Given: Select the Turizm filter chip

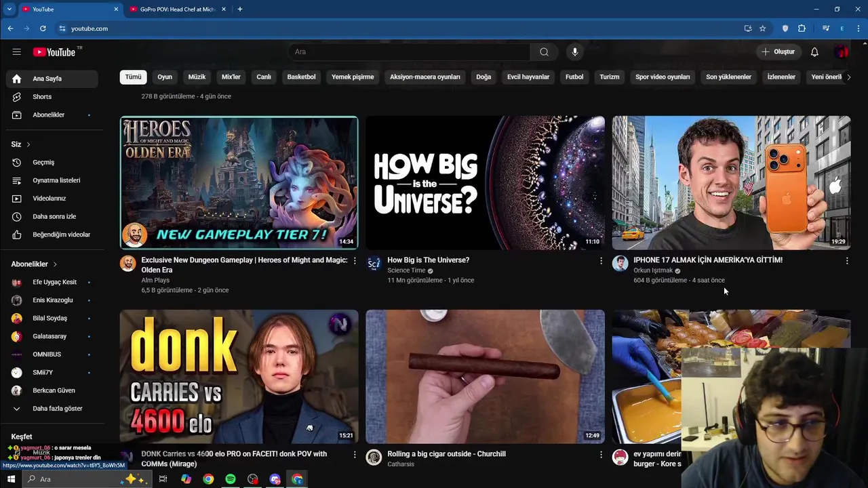Looking at the screenshot, I should [x=610, y=77].
